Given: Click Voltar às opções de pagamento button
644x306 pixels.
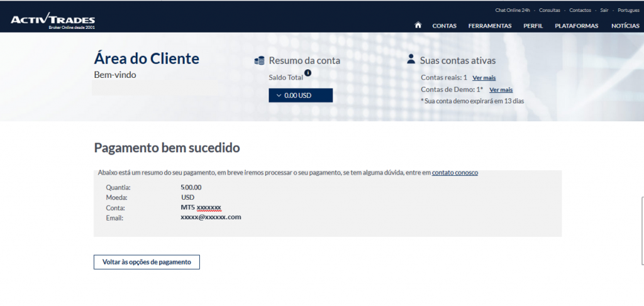Looking at the screenshot, I should (147, 262).
